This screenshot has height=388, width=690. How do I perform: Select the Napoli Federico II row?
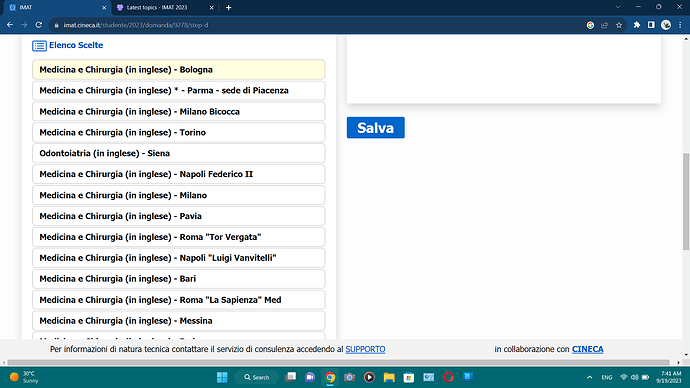coord(179,174)
